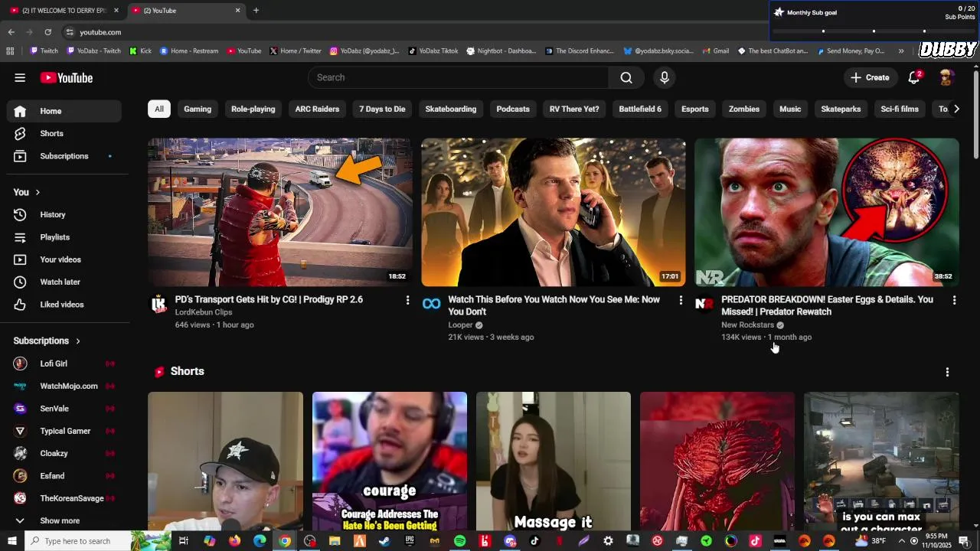Go back in browser history
The image size is (980, 551).
tap(11, 32)
